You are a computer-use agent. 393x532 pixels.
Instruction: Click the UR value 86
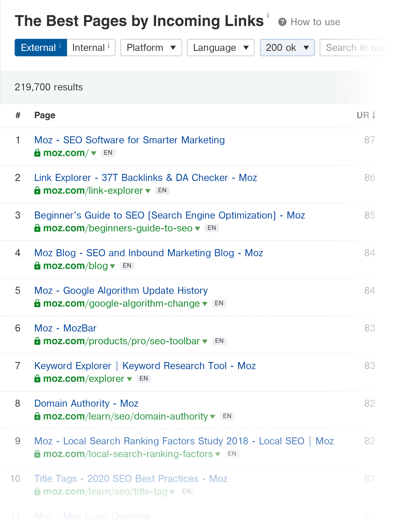click(x=370, y=178)
